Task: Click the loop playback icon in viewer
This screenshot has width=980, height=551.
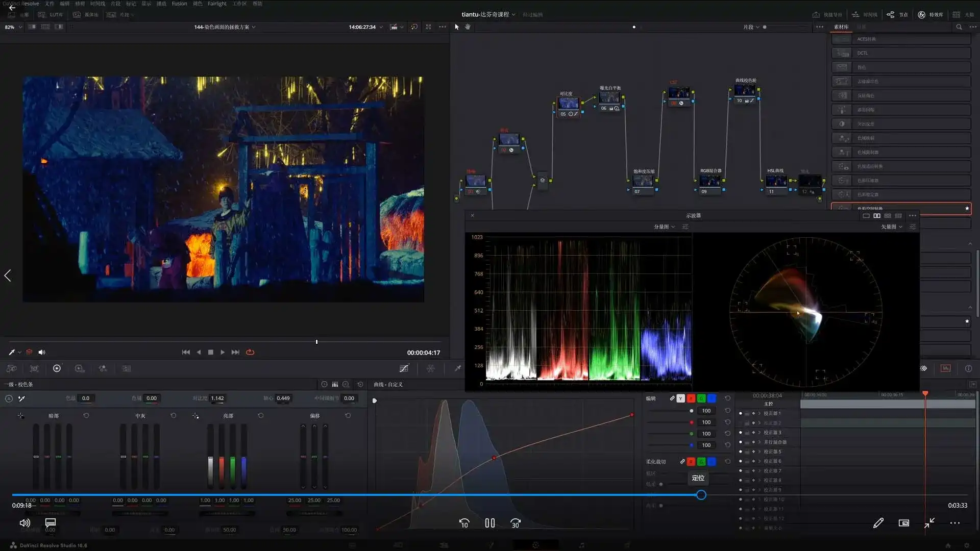Action: pyautogui.click(x=250, y=353)
